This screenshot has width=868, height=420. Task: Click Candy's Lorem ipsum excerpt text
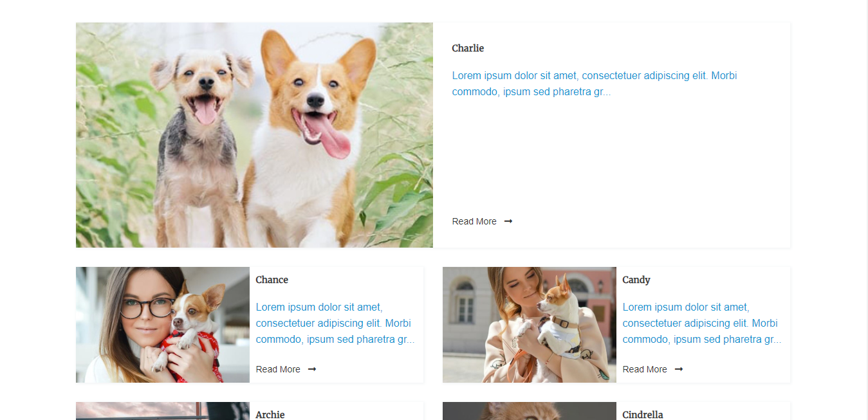(x=702, y=323)
